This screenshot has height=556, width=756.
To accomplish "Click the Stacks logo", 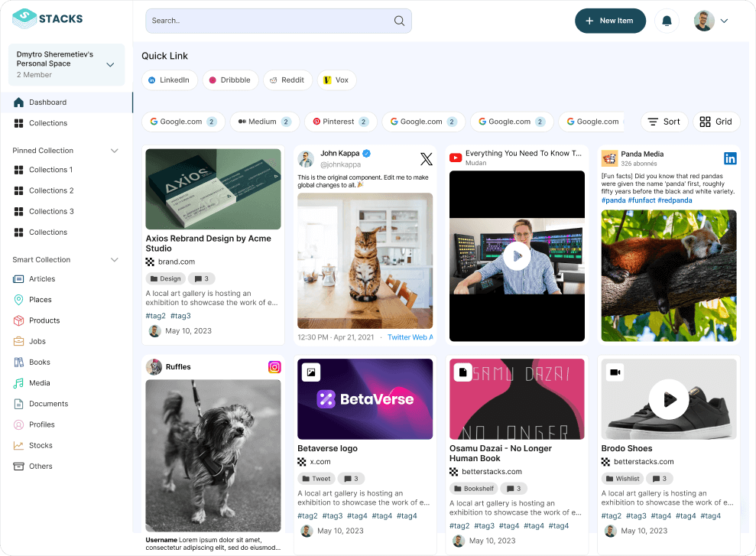I will (47, 18).
